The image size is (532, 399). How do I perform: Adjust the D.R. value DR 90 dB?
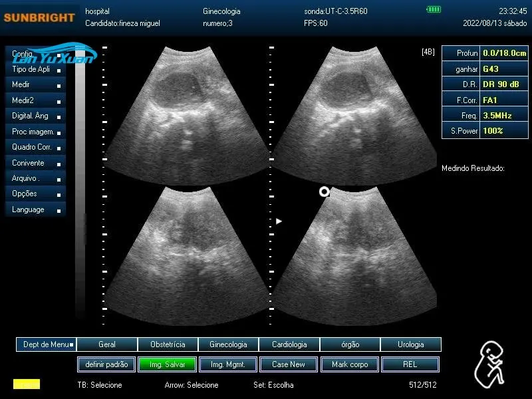click(x=504, y=84)
